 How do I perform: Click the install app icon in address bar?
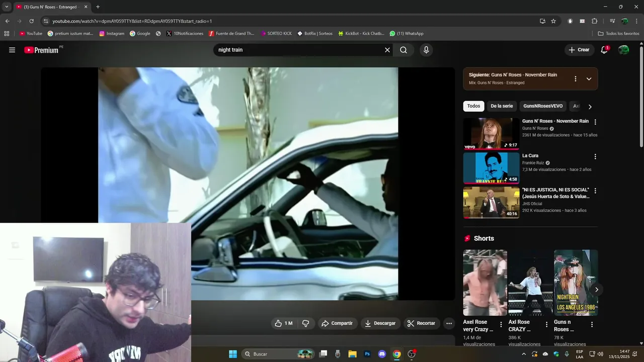point(542,21)
